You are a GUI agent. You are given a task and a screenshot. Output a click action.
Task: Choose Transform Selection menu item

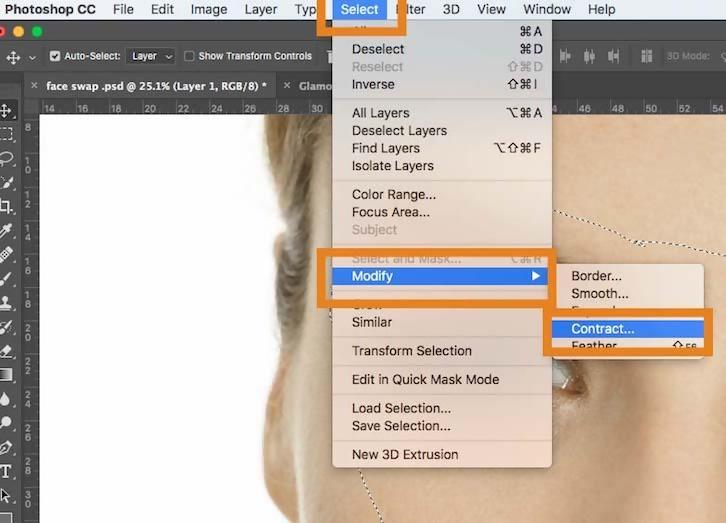[x=442, y=351]
